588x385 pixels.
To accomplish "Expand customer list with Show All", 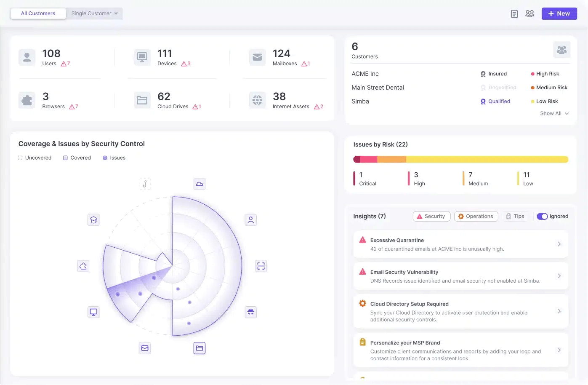I will [555, 114].
